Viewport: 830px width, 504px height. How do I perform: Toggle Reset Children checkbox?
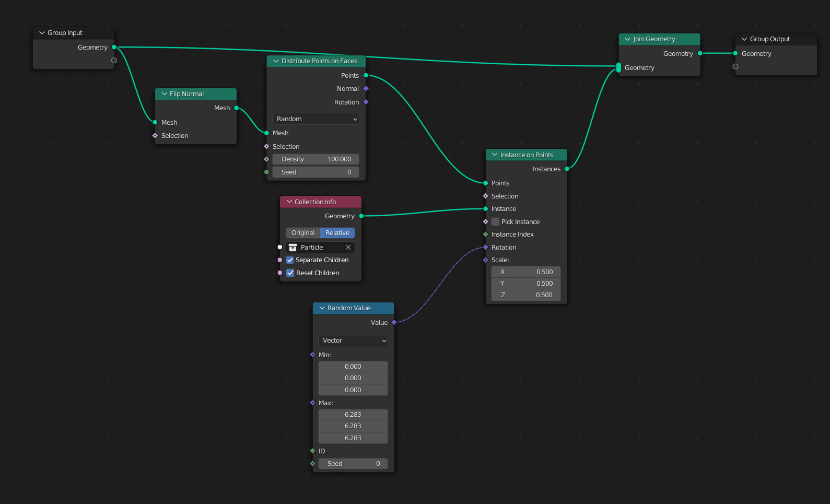coord(290,273)
